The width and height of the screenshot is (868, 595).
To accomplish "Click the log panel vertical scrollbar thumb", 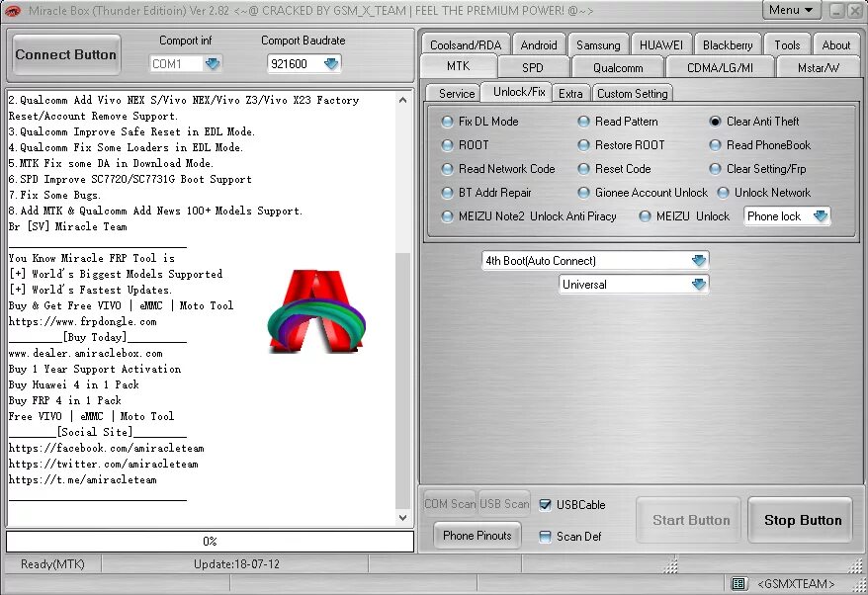I will [403, 381].
